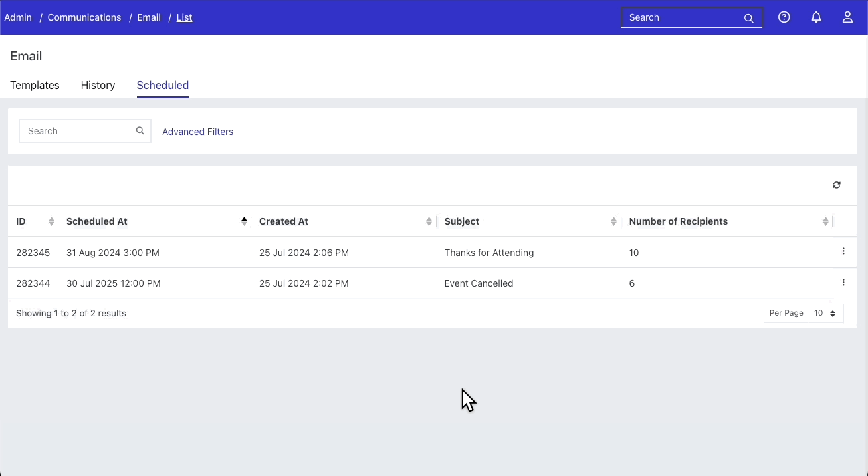The width and height of the screenshot is (868, 476).
Task: Select ID cell 282345
Action: pos(33,253)
